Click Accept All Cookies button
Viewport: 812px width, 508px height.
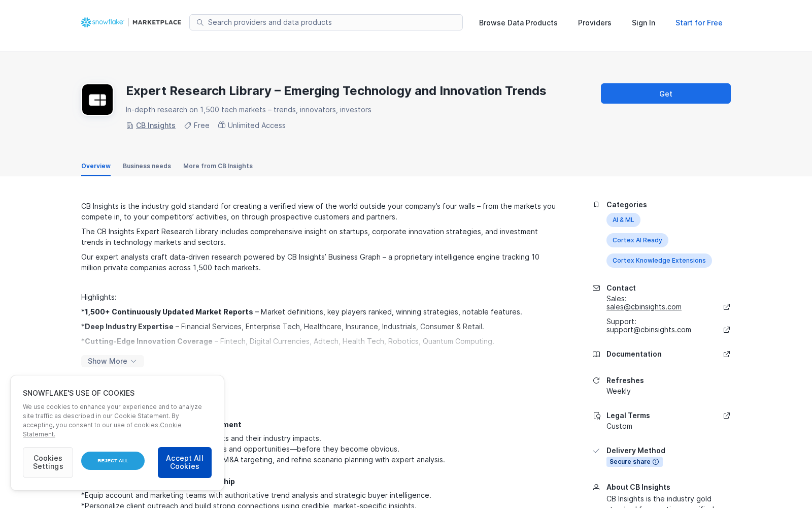185,462
